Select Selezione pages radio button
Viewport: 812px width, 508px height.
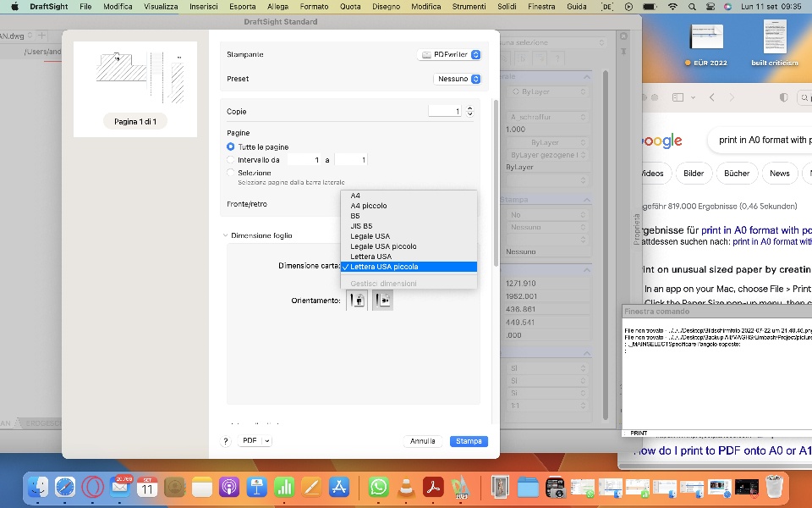pyautogui.click(x=230, y=172)
